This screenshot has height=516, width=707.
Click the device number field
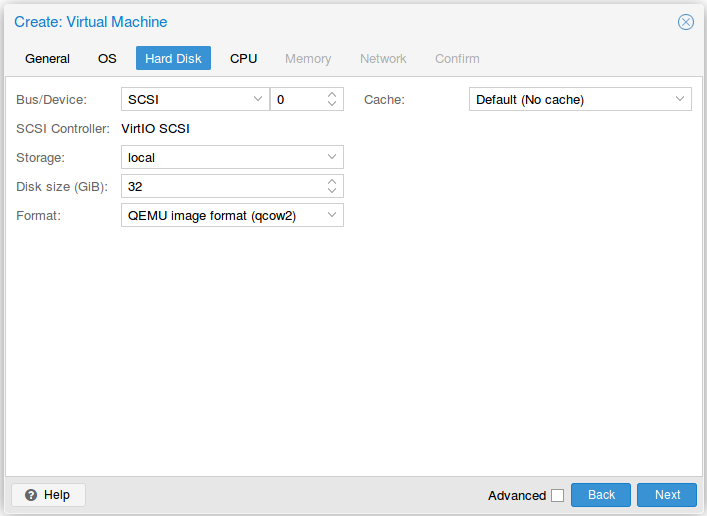tap(296, 99)
